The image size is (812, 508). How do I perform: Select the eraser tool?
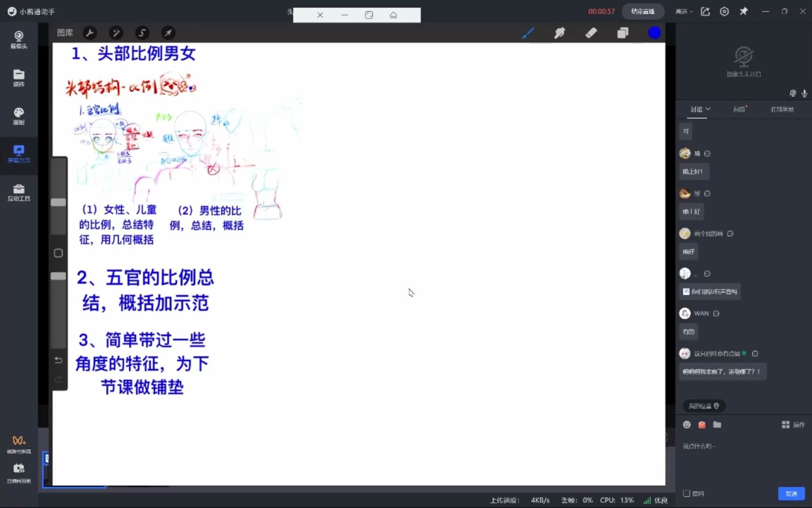coord(591,32)
